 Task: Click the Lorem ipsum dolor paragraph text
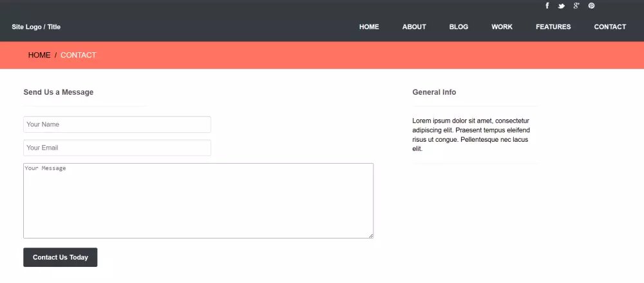click(471, 135)
